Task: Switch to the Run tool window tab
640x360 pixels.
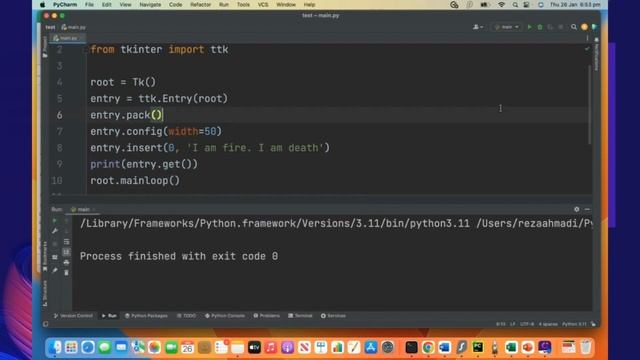Action: pyautogui.click(x=109, y=316)
